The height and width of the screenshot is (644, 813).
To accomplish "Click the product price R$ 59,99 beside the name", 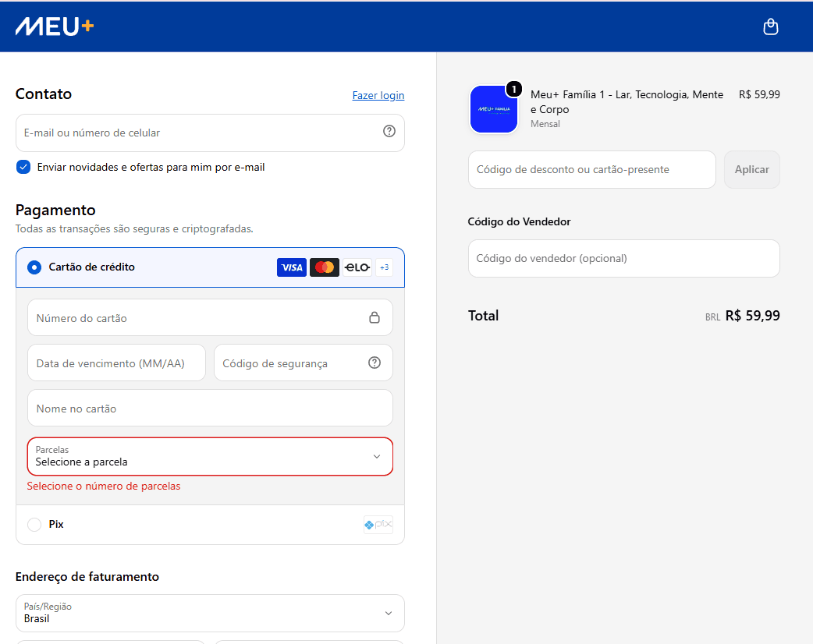I will tap(759, 94).
